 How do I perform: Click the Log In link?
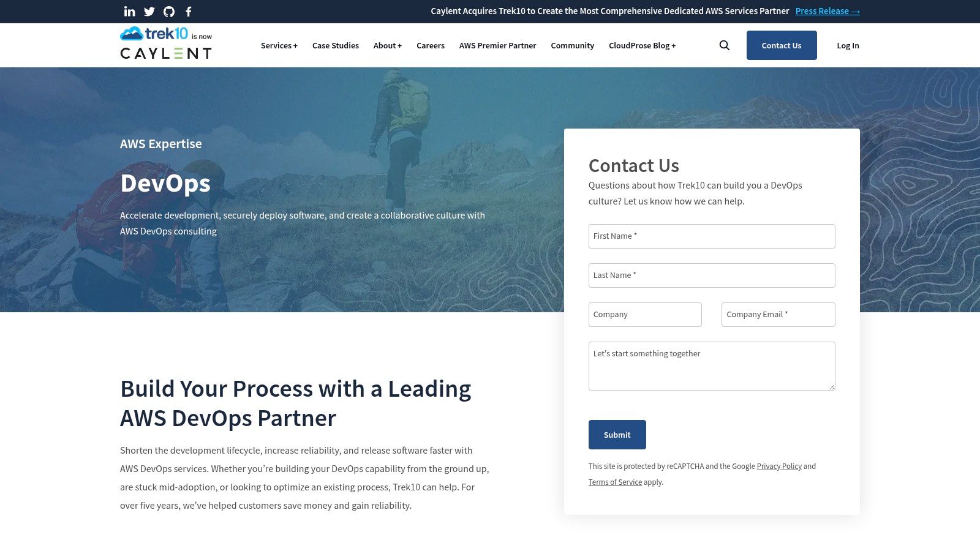[848, 45]
